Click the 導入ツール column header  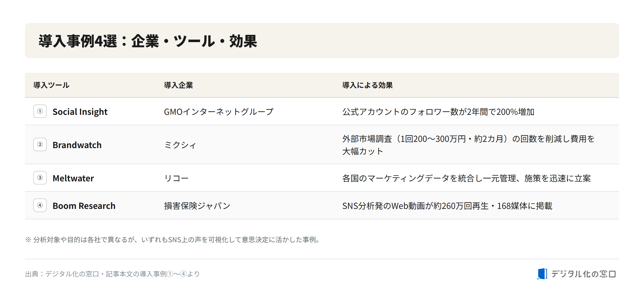tap(51, 85)
